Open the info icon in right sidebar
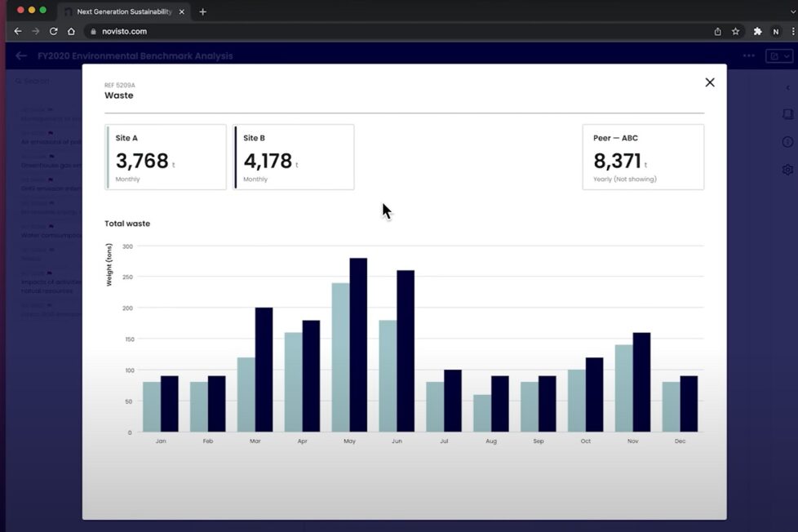 point(787,142)
